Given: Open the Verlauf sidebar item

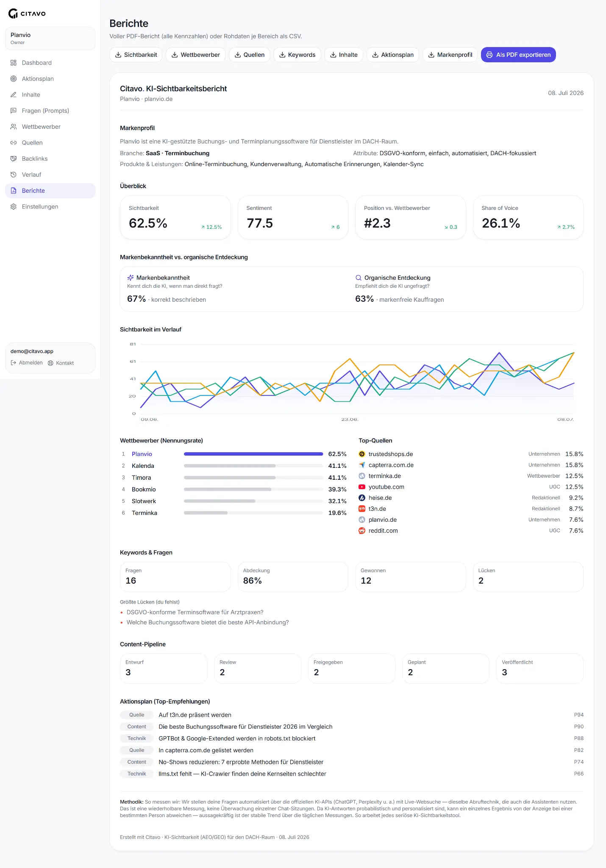Looking at the screenshot, I should point(50,175).
